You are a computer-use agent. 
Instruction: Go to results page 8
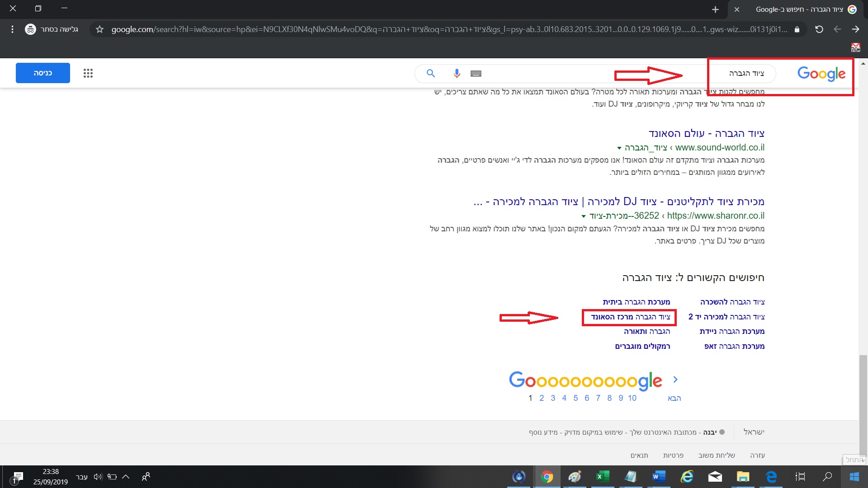coord(609,398)
